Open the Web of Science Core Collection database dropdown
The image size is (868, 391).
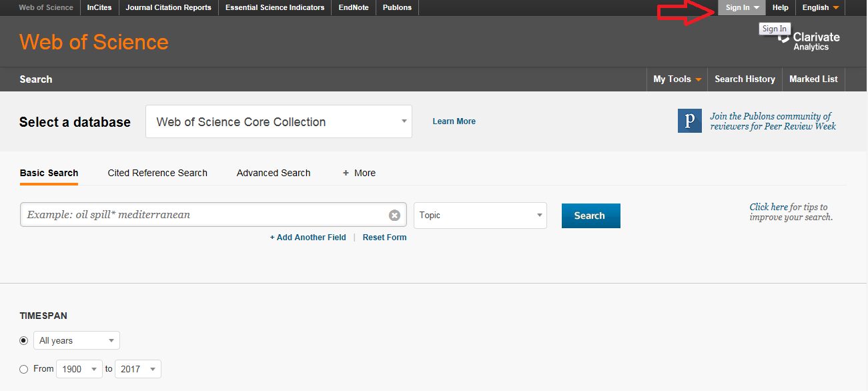(x=279, y=121)
